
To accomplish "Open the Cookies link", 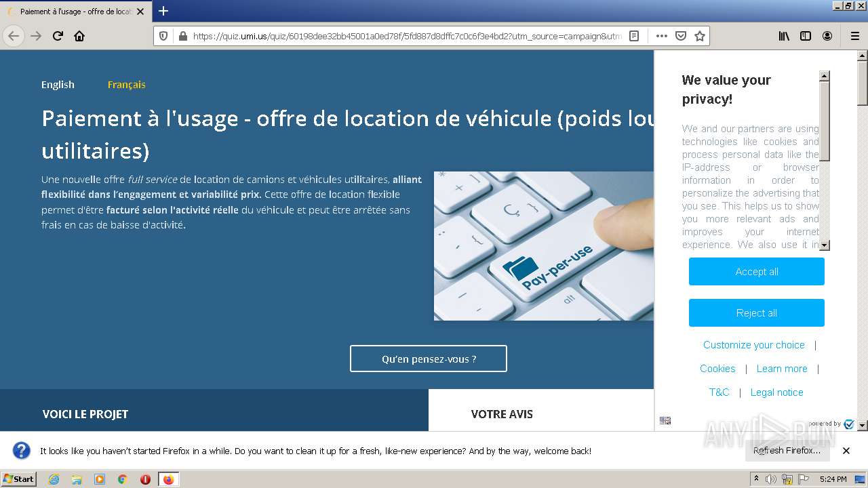I will 717,369.
